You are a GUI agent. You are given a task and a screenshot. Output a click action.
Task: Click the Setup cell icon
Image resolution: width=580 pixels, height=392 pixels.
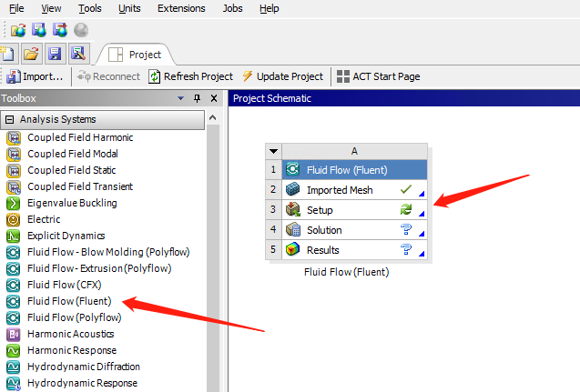(292, 209)
